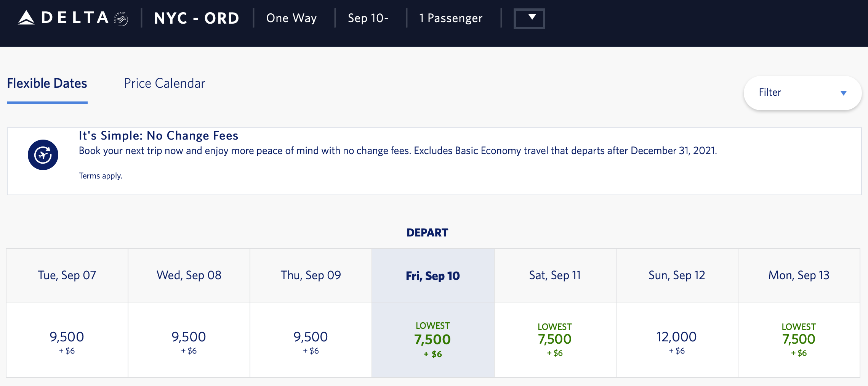The width and height of the screenshot is (868, 386).
Task: Select Sun, Sep 12 fare of 12,000
Action: [x=677, y=340]
